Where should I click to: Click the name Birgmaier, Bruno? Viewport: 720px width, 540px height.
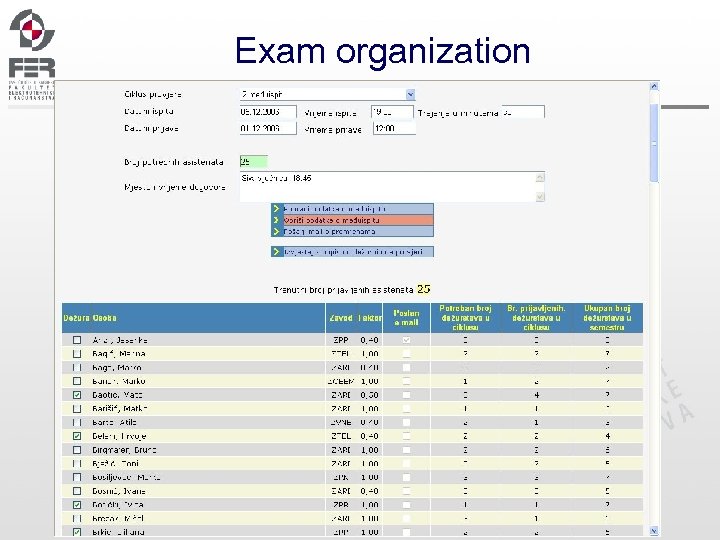click(124, 450)
